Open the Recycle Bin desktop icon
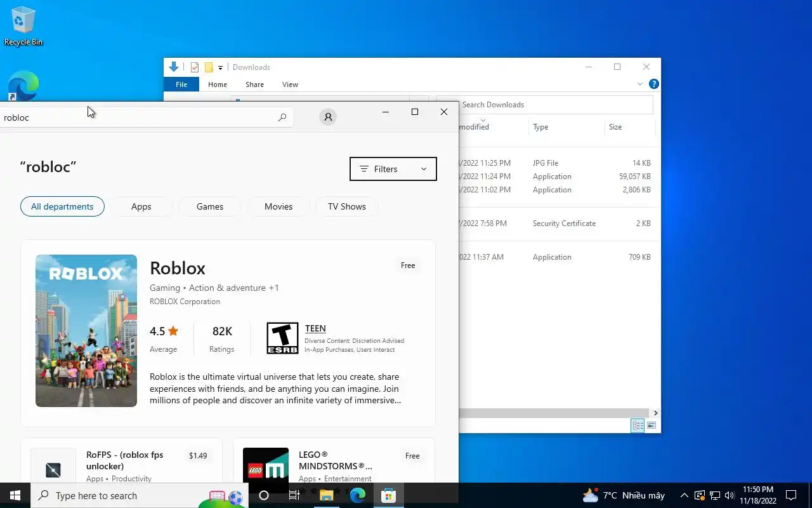 23,27
